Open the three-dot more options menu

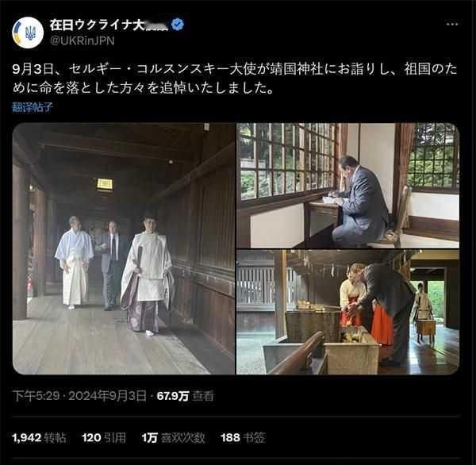[452, 25]
